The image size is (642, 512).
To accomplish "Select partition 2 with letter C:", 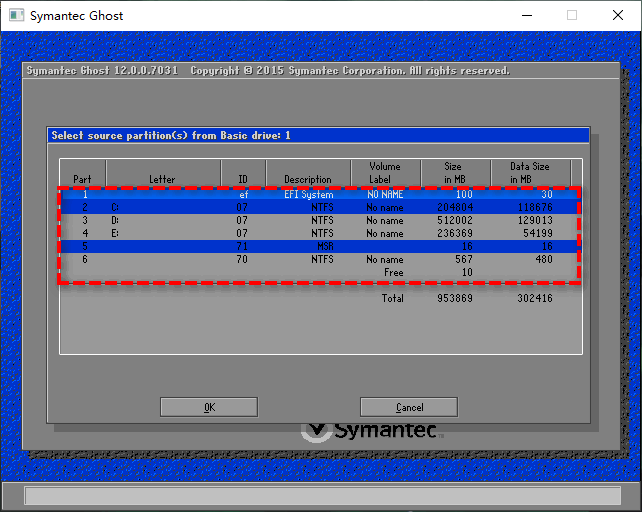I will pyautogui.click(x=320, y=207).
